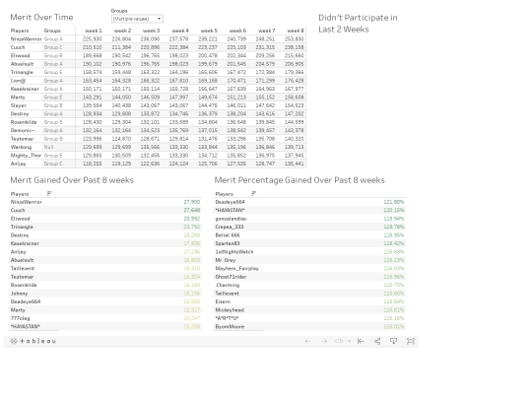Image resolution: width=532 pixels, height=399 pixels.
Task: Select Slayer in the Merit Over Time table
Action: pyautogui.click(x=19, y=105)
